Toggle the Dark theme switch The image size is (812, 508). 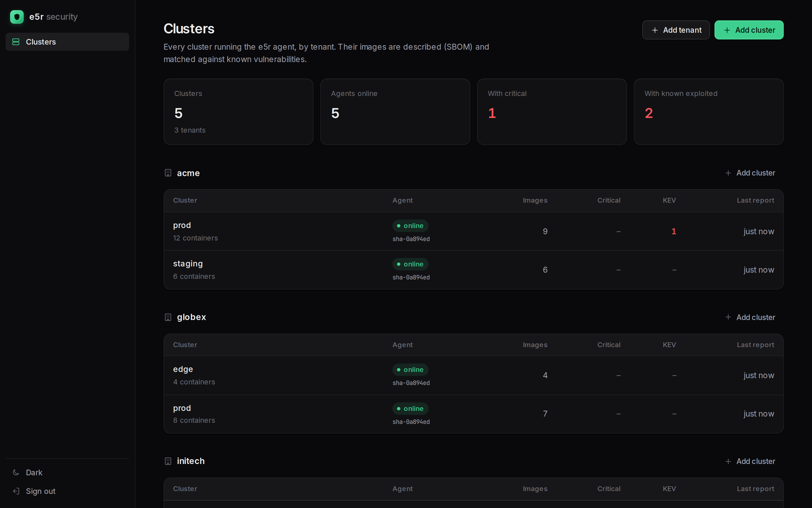click(x=67, y=472)
